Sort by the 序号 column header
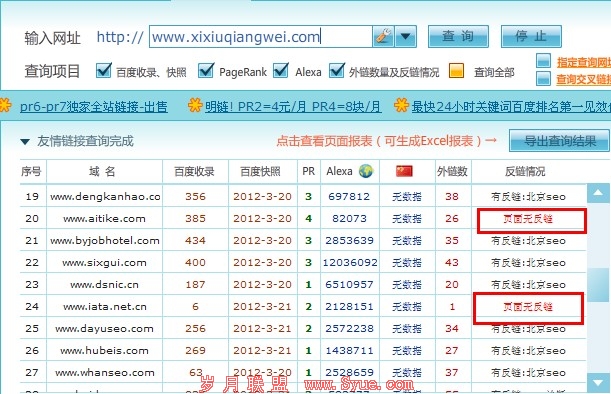Image resolution: width=611 pixels, height=394 pixels. tap(31, 171)
